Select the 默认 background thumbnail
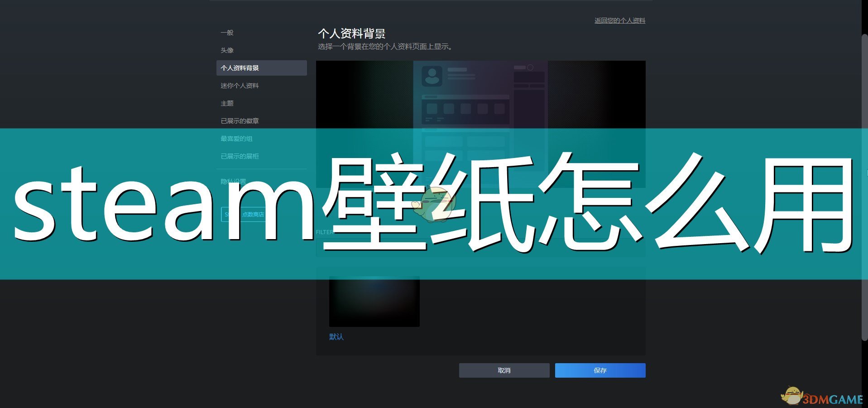 coord(374,302)
